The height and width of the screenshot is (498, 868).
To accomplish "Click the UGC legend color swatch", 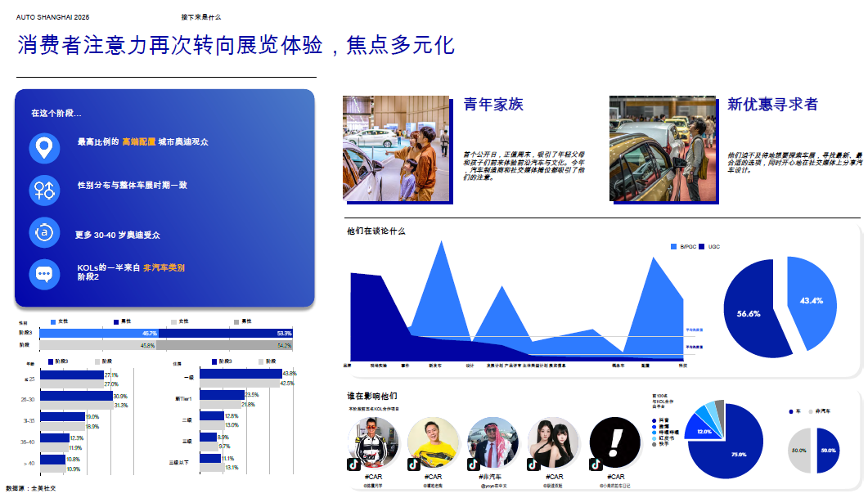I will pyautogui.click(x=702, y=247).
